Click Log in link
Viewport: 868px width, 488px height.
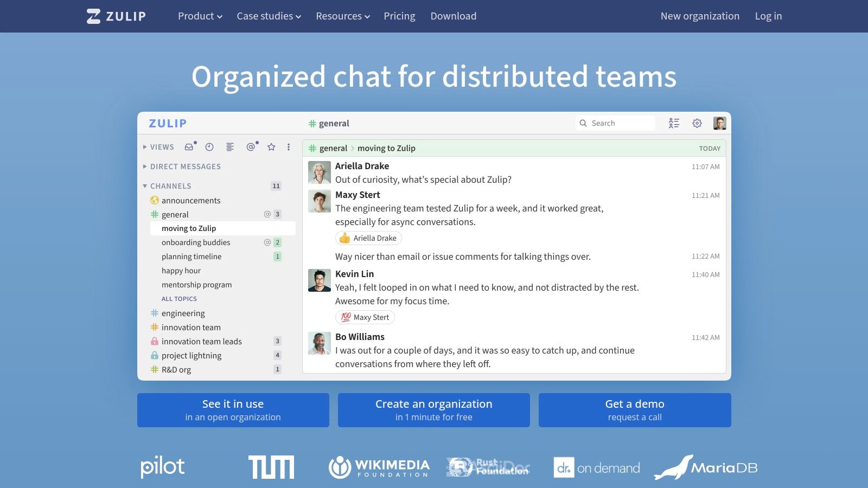tap(768, 16)
